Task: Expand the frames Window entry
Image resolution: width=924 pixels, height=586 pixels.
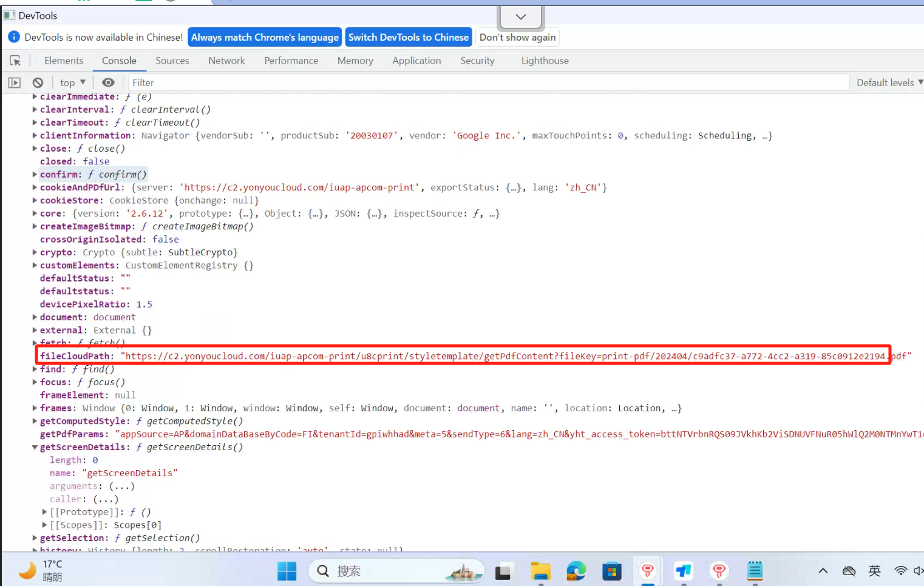Action: (x=35, y=408)
